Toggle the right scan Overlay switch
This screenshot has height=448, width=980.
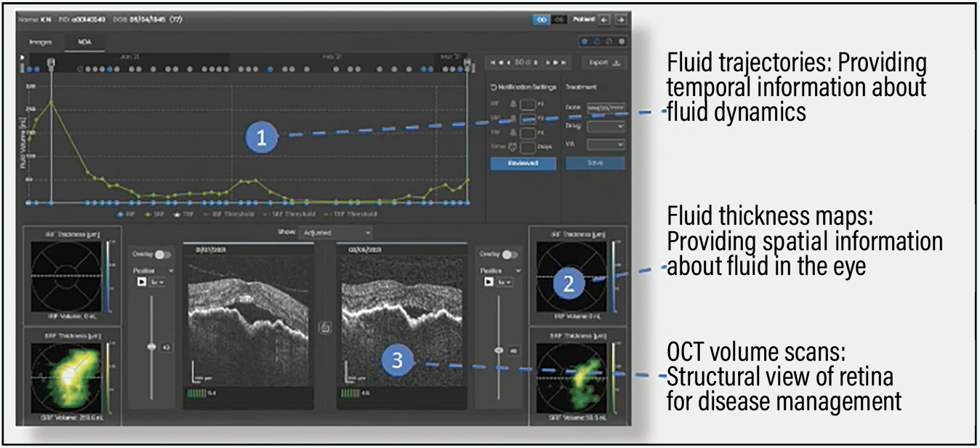[510, 255]
